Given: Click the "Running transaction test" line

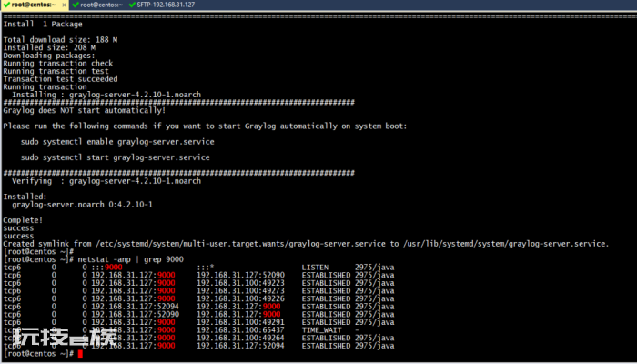Looking at the screenshot, I should [56, 71].
